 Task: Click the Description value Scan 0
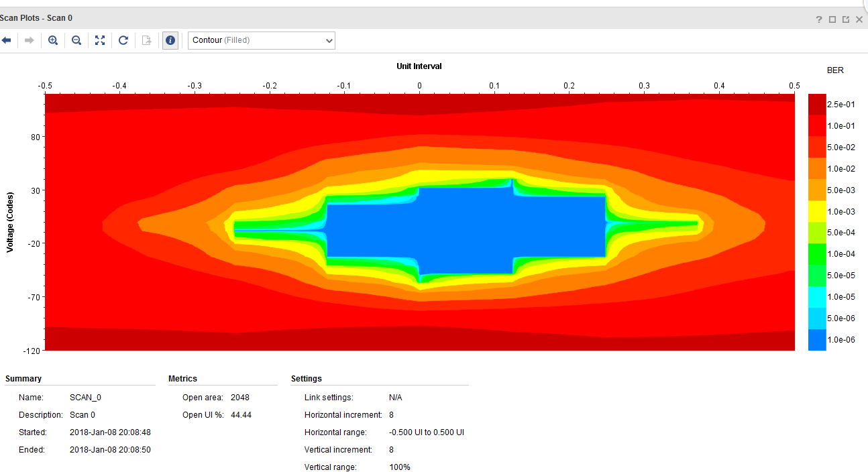(x=83, y=415)
